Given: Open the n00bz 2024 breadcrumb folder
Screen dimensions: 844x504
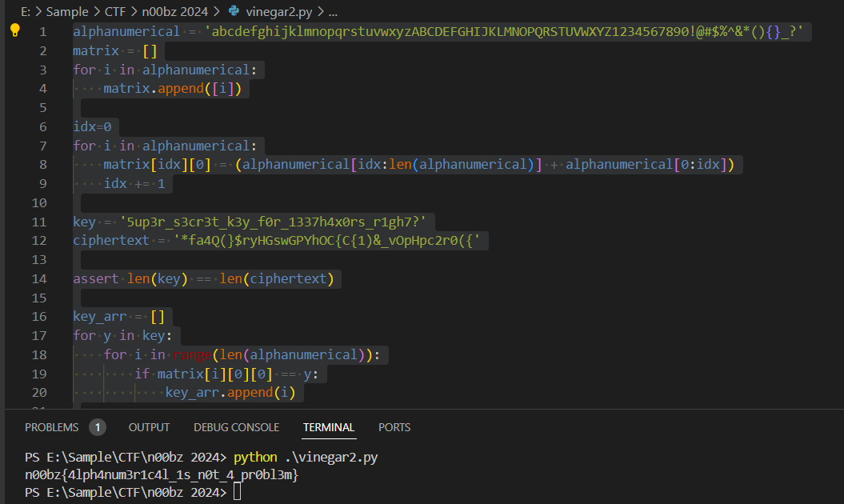Looking at the screenshot, I should 174,12.
